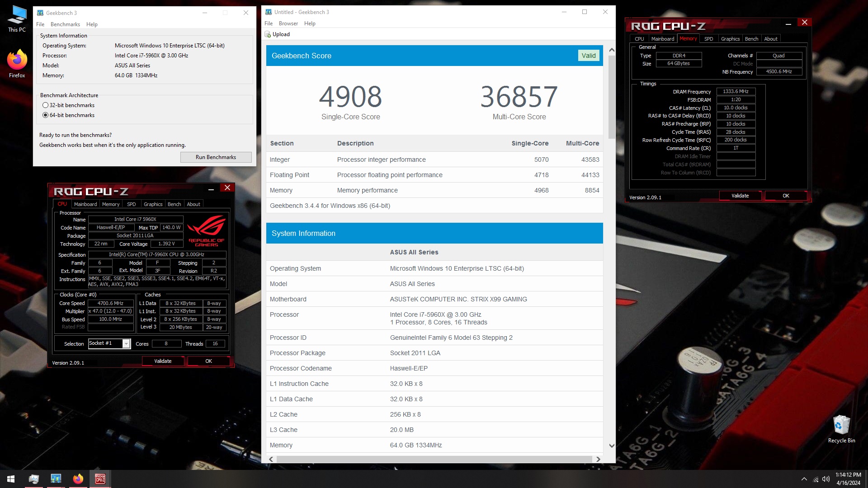Click Untitled Geekbench 3 window title icon
868x488 pixels.
pyautogui.click(x=269, y=12)
